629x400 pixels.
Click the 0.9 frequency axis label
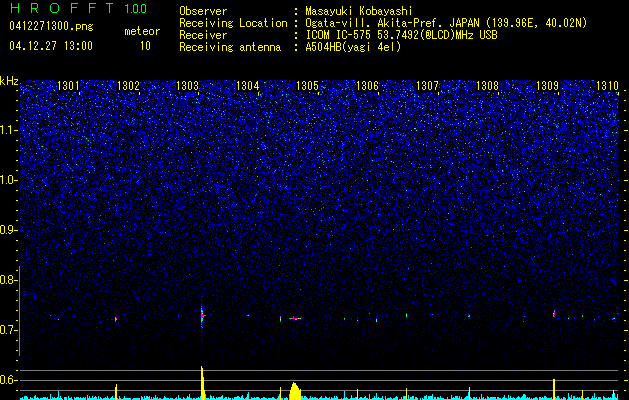tap(9, 230)
